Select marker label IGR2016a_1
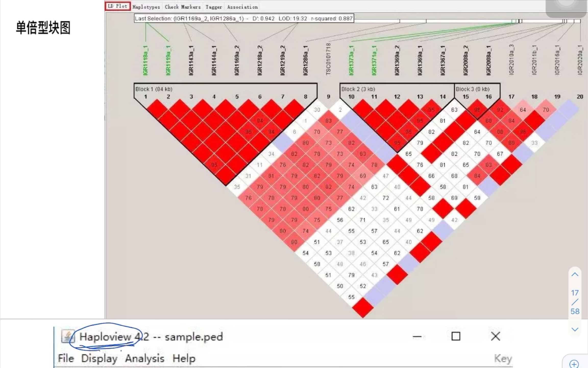 pos(557,60)
